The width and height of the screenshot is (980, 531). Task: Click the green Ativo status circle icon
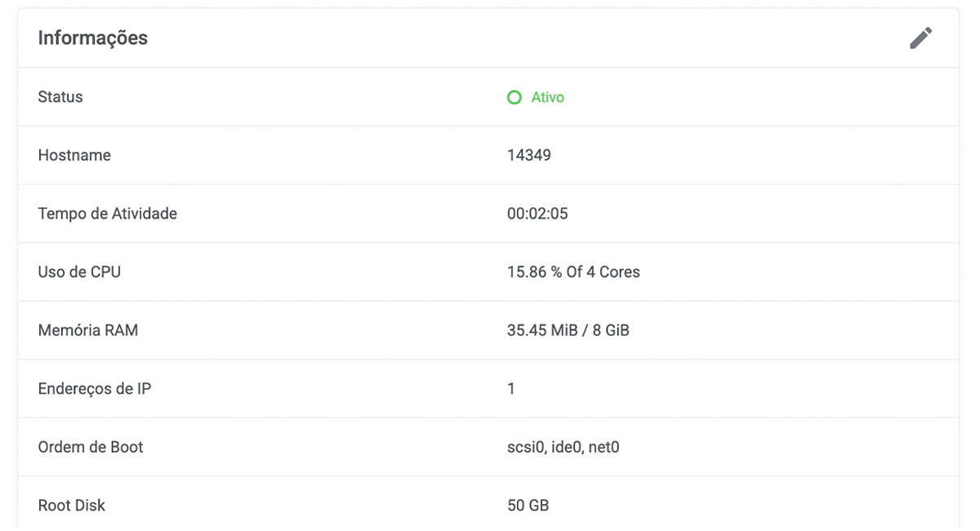(514, 98)
